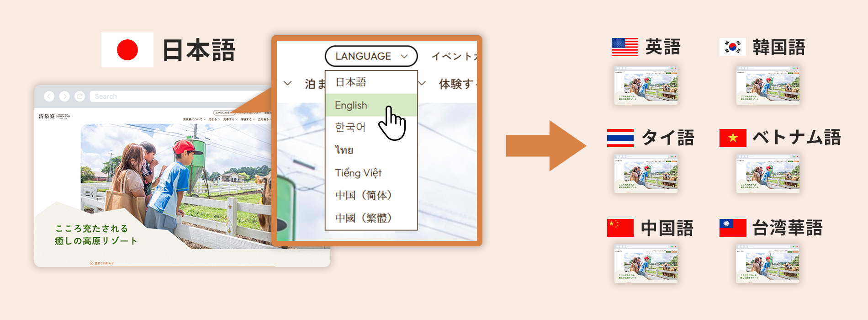This screenshot has height=320, width=868.
Task: Open the site thumbnail under 英語
Action: (x=646, y=85)
